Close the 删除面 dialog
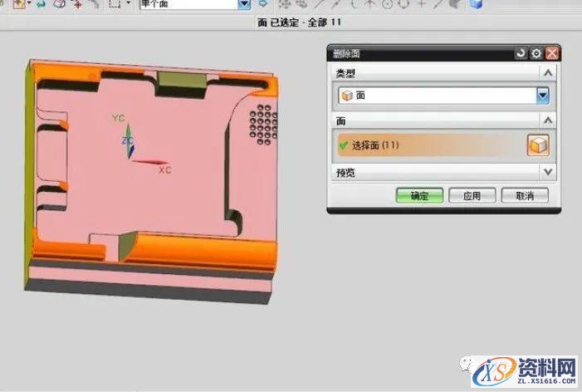Screen dimensions: 582x392 [551, 53]
